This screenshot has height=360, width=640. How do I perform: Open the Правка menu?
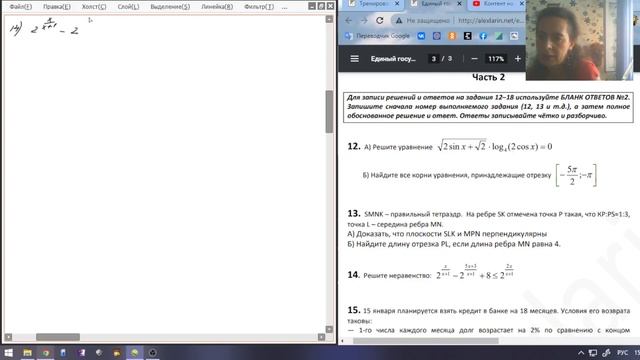(x=57, y=7)
